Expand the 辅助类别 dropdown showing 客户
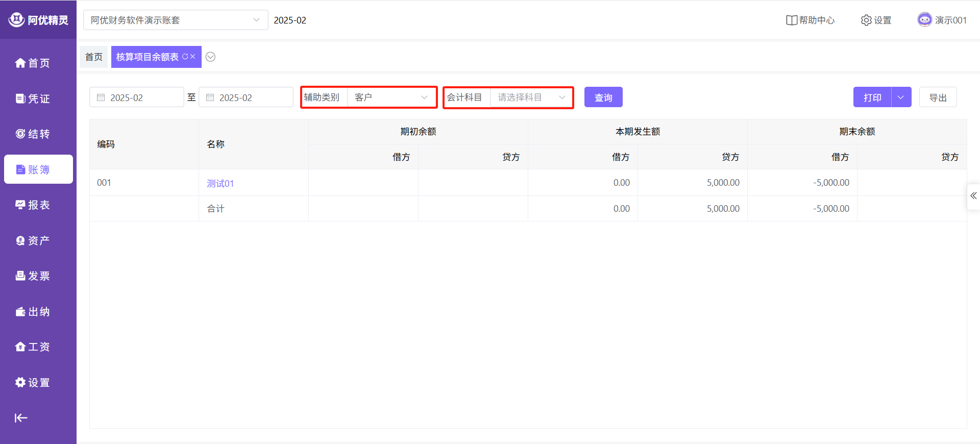The height and width of the screenshot is (444, 980). pos(391,97)
